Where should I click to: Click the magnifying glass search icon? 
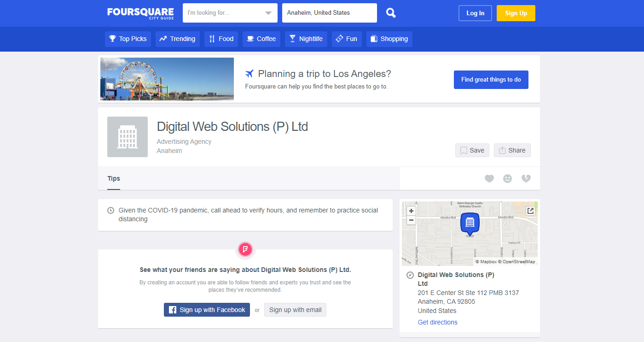[x=391, y=13]
